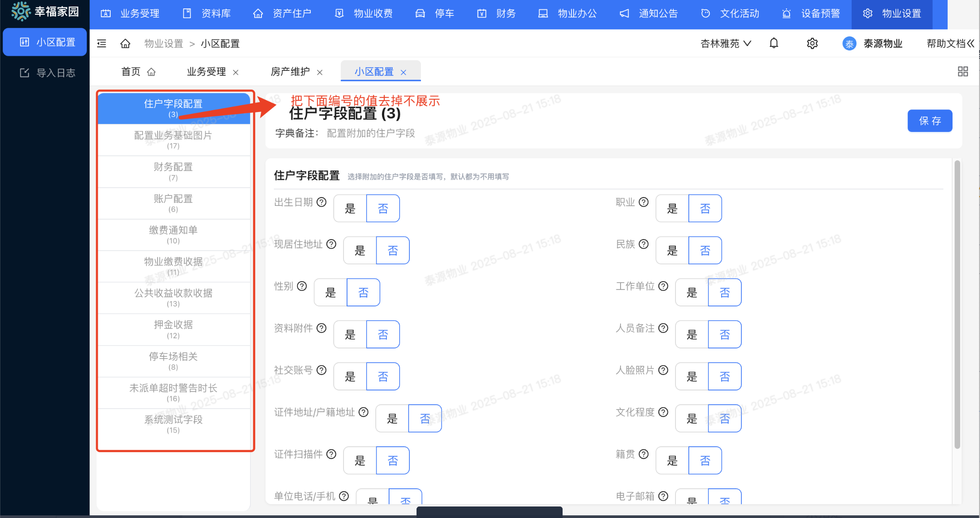The width and height of the screenshot is (980, 518).
Task: Open 财务配置 category in left list
Action: (173, 171)
